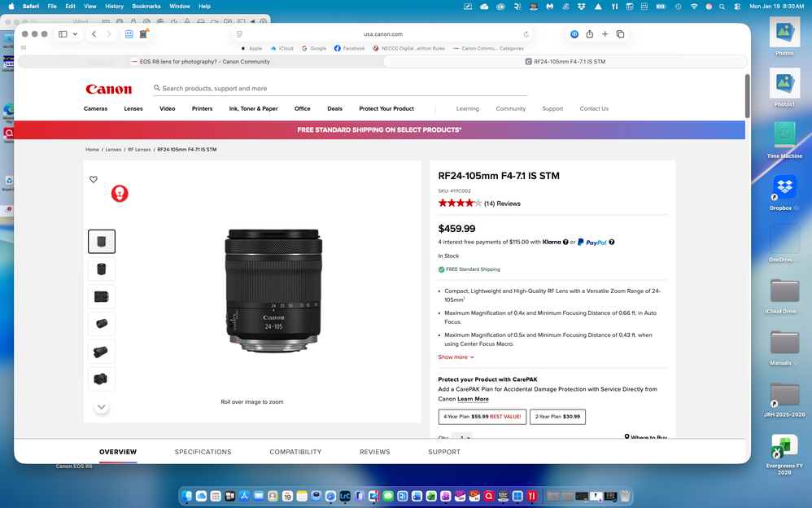Click the search products input field
Screen dimensions: 812x508
pos(342,89)
